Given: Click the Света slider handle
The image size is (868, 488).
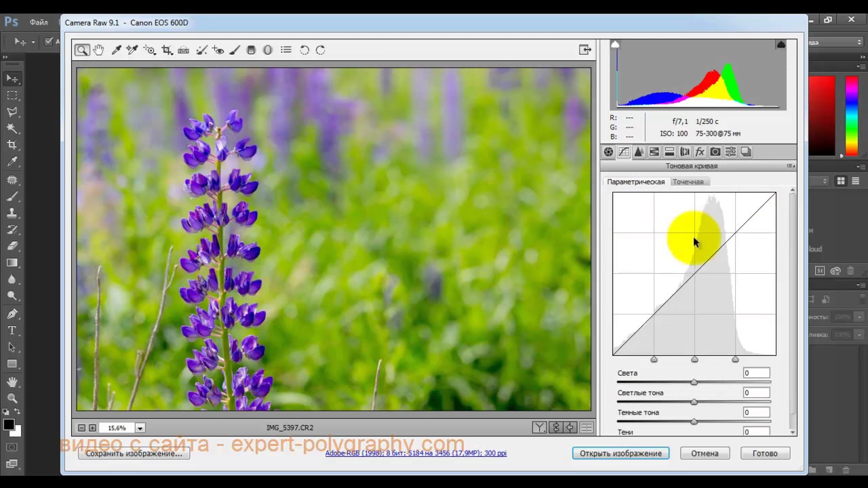Looking at the screenshot, I should [x=694, y=382].
